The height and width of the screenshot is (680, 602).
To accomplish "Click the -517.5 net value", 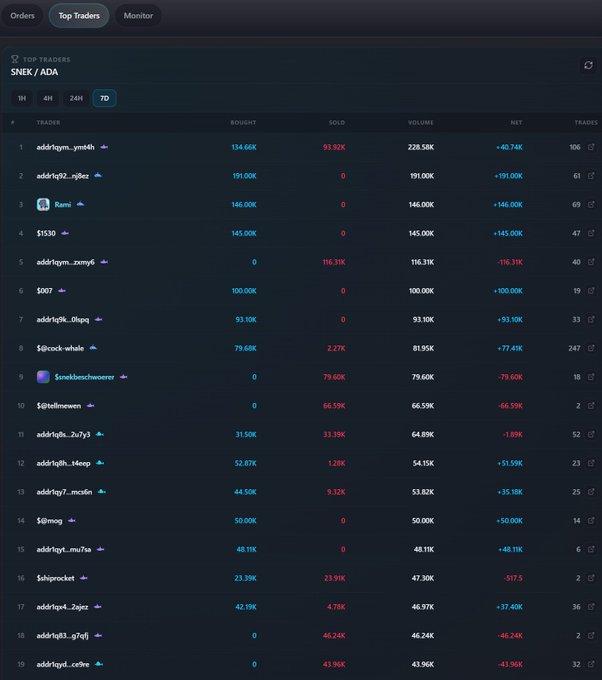I will (513, 579).
